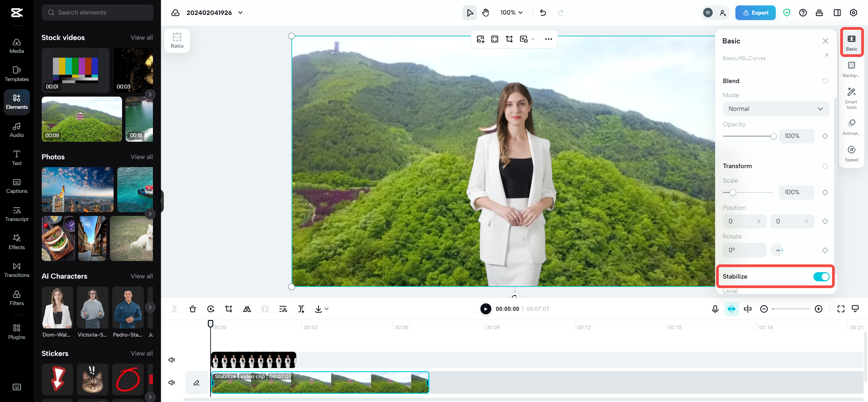
Task: Open Smart tools in the right panel
Action: (851, 98)
